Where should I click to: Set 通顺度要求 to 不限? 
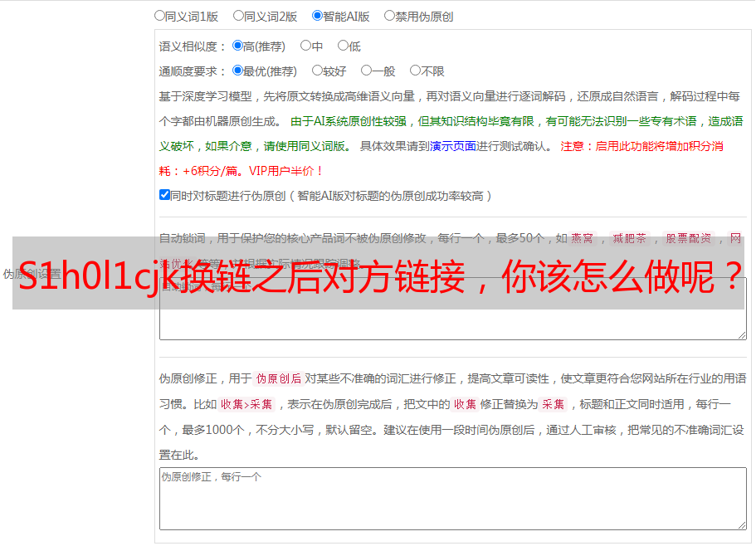coord(415,71)
